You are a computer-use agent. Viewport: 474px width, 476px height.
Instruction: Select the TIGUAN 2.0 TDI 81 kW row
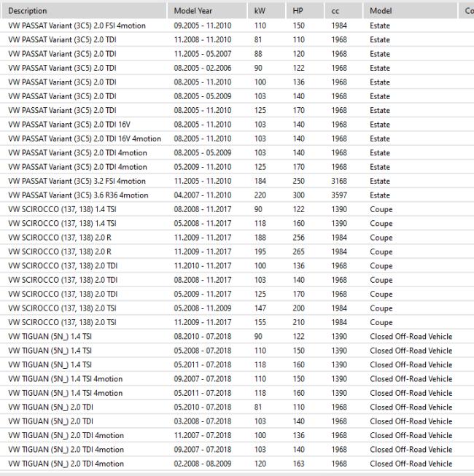pyautogui.click(x=237, y=407)
